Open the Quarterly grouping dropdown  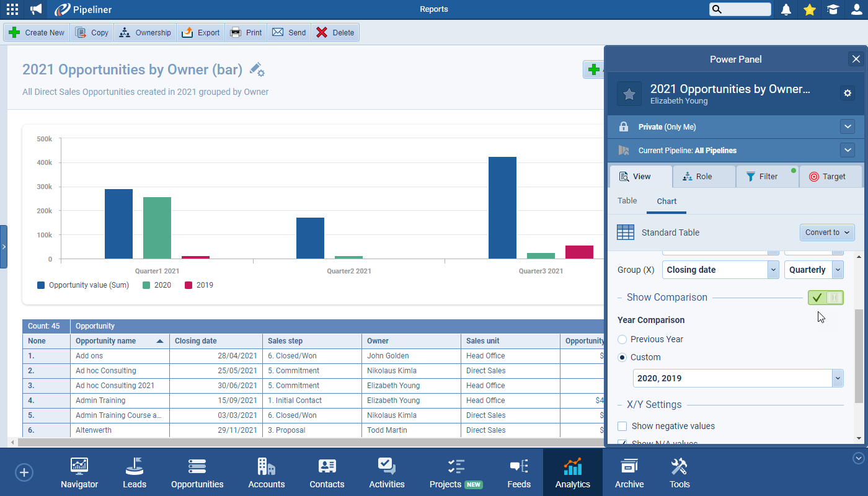pos(814,270)
